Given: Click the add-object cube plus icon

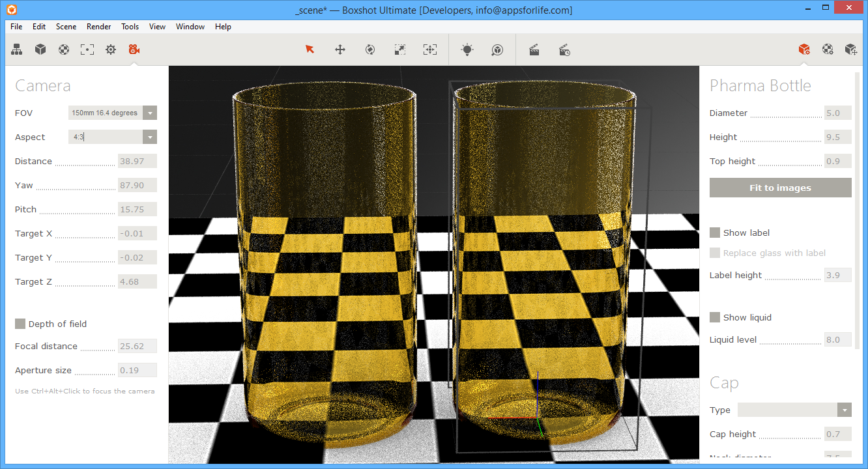Looking at the screenshot, I should click(x=851, y=50).
